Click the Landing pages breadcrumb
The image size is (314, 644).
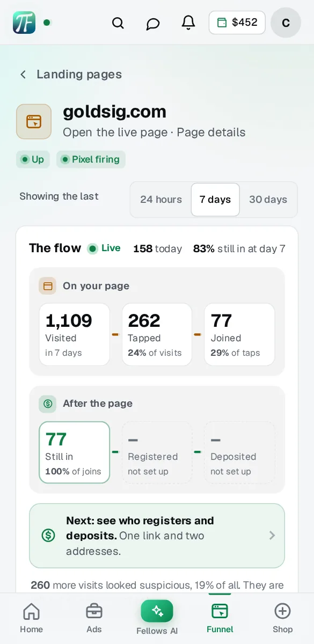click(79, 75)
